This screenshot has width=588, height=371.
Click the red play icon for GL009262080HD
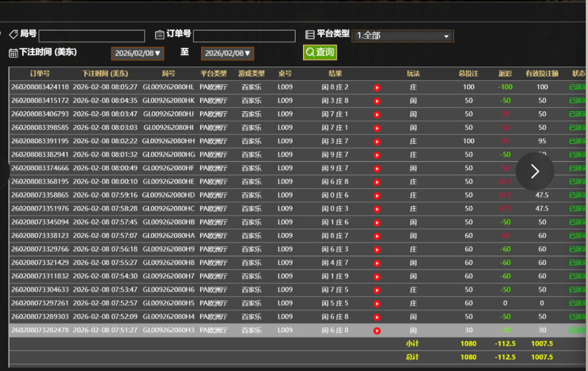click(377, 195)
